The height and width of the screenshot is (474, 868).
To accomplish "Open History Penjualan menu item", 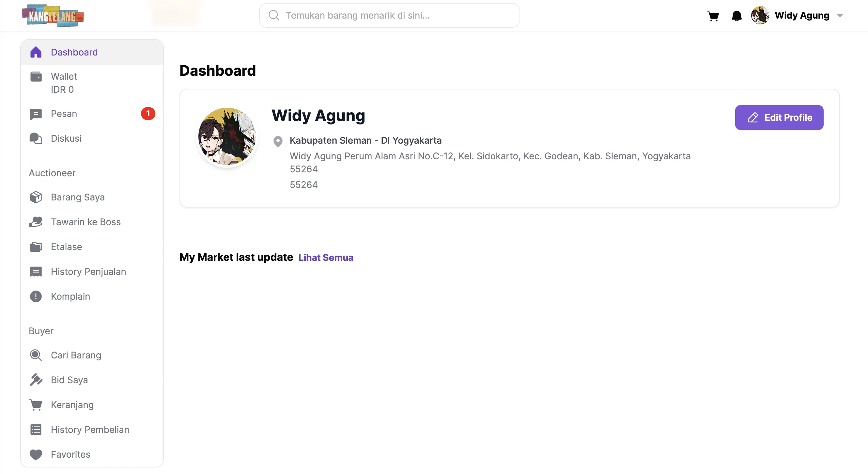I will [92, 272].
